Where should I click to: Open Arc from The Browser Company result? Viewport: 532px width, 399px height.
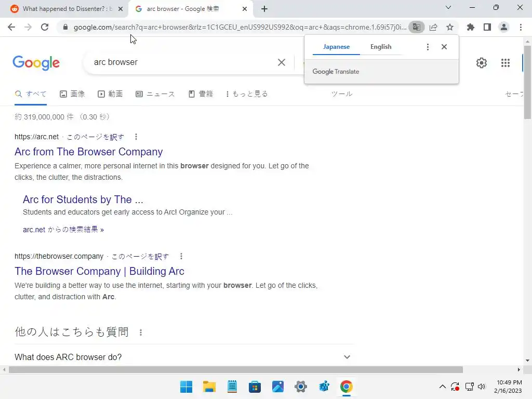point(88,152)
